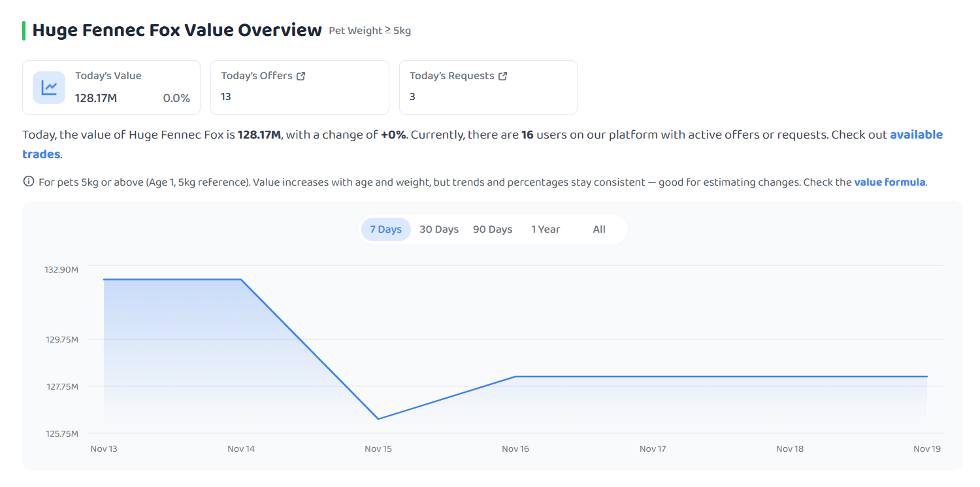Open external link icon beside Today's Requests

coord(502,76)
